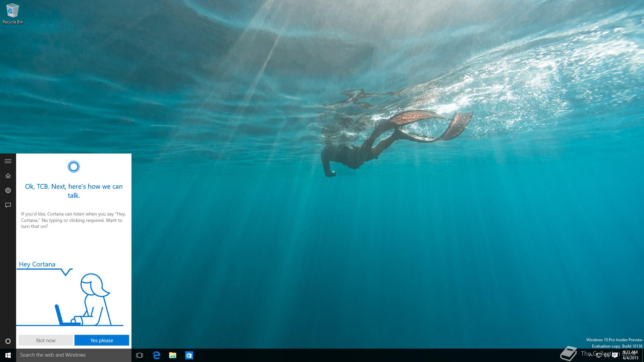Expand hidden system tray icons
The image size is (644, 362).
[x=590, y=355]
